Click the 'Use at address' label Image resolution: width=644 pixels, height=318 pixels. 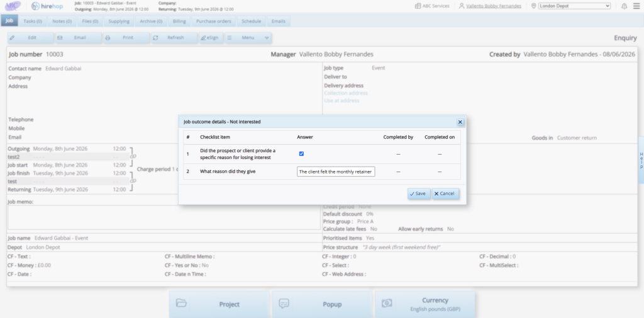tap(341, 101)
